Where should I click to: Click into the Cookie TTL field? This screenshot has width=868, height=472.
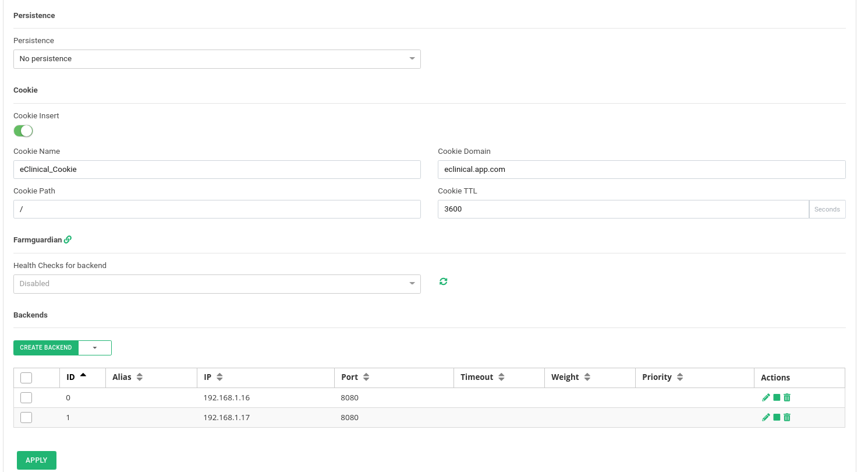tap(623, 209)
